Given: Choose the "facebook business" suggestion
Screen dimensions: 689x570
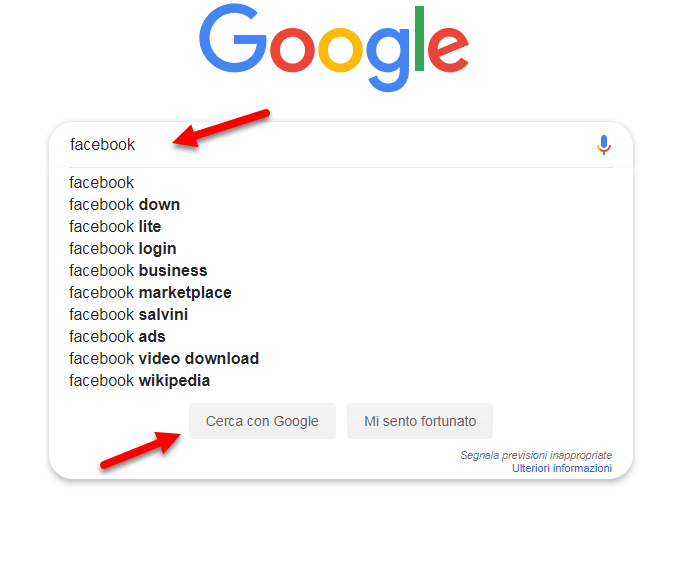Looking at the screenshot, I should (138, 270).
